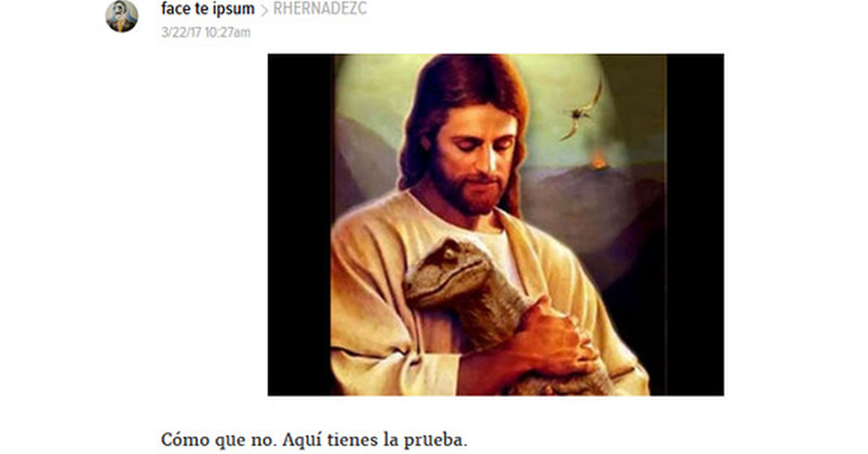868x454 pixels.
Task: Click the face te ipsum username
Action: (208, 9)
